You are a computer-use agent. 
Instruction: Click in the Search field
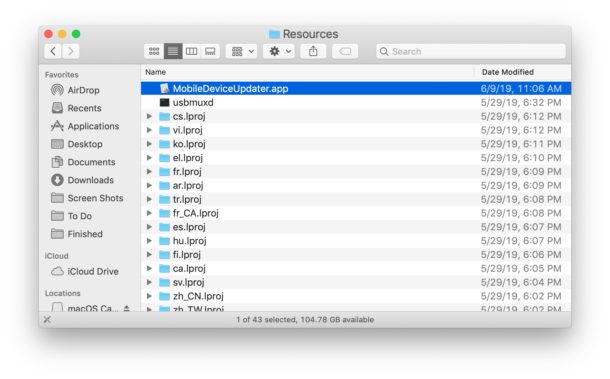tap(471, 51)
